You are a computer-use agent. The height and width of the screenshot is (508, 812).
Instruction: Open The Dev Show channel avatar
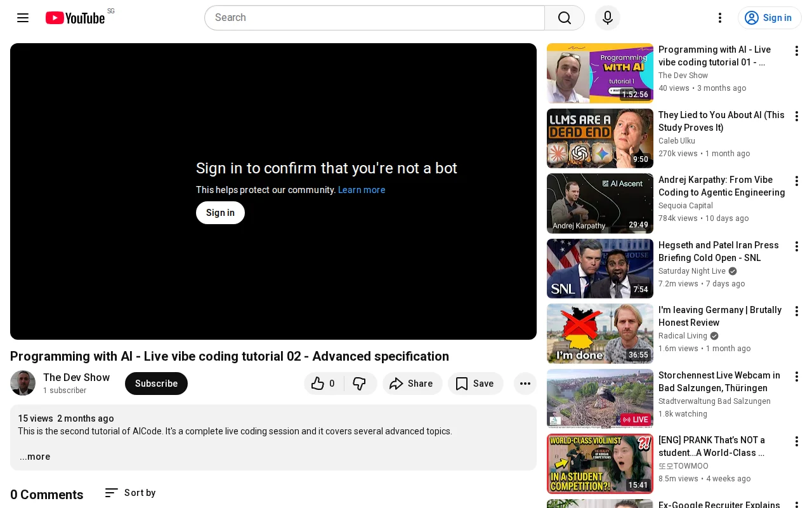(23, 383)
